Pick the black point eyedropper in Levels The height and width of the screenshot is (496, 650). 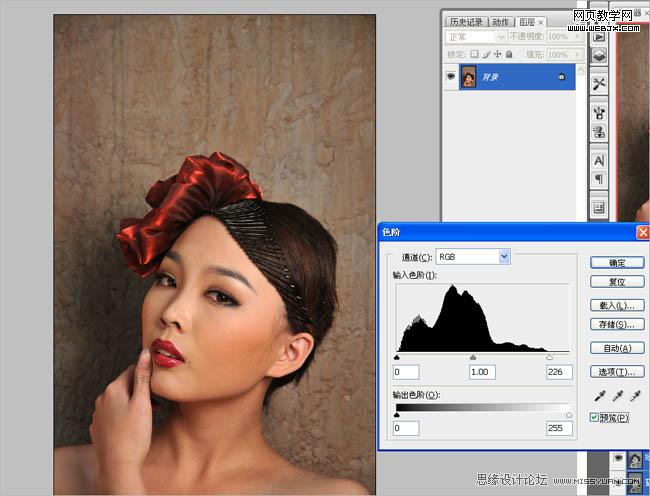click(597, 397)
